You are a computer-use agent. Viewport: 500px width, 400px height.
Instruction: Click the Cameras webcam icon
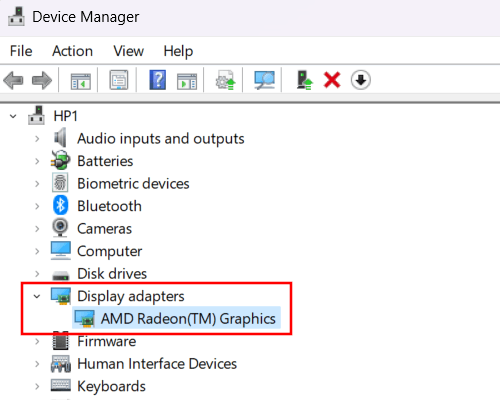(x=60, y=228)
